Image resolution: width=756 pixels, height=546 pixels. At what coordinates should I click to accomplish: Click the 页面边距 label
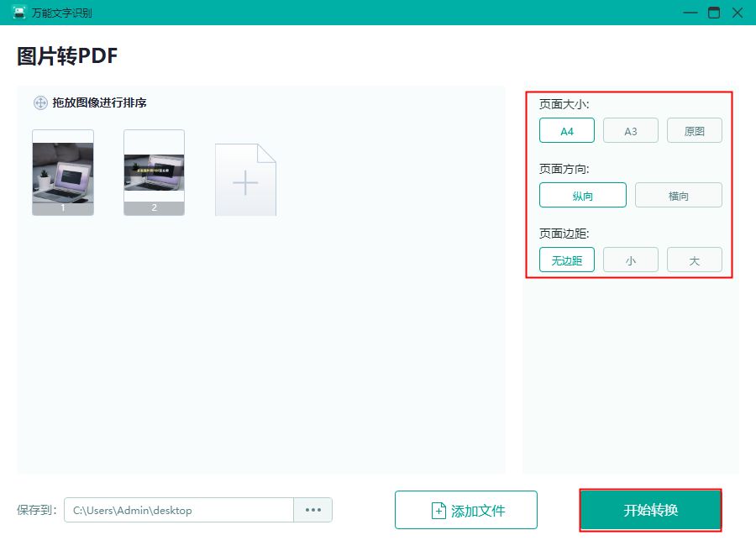(x=564, y=234)
